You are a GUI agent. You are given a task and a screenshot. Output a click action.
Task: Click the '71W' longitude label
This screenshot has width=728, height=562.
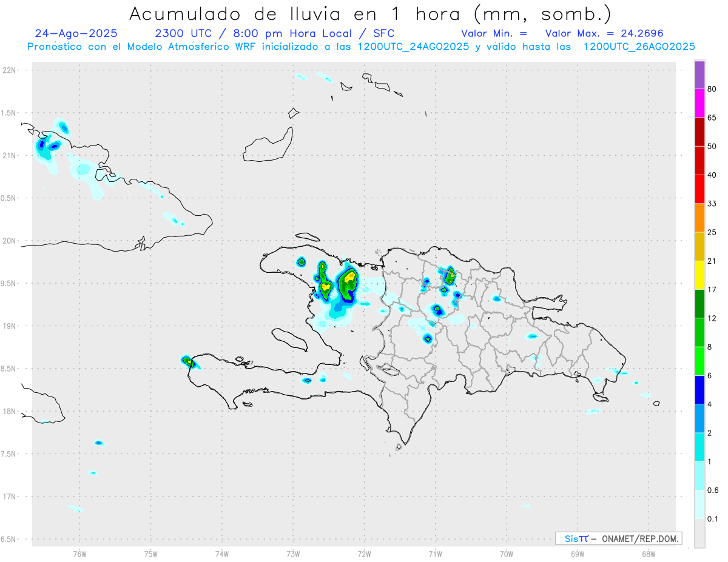(x=435, y=554)
